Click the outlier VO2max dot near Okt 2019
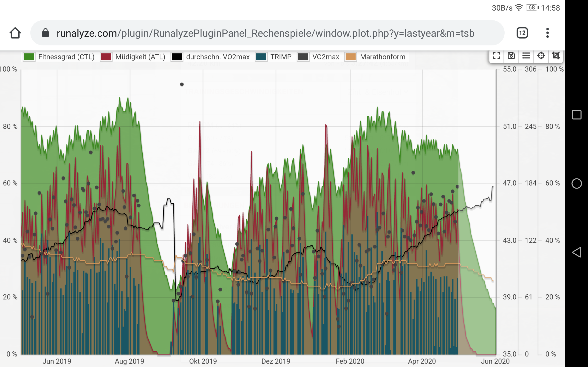This screenshot has height=367, width=588. (182, 84)
